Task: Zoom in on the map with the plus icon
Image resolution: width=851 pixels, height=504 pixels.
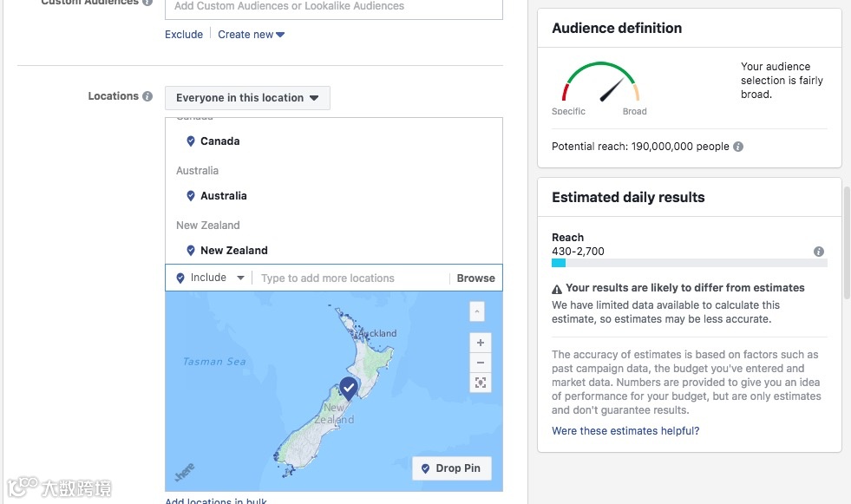Action: point(481,342)
